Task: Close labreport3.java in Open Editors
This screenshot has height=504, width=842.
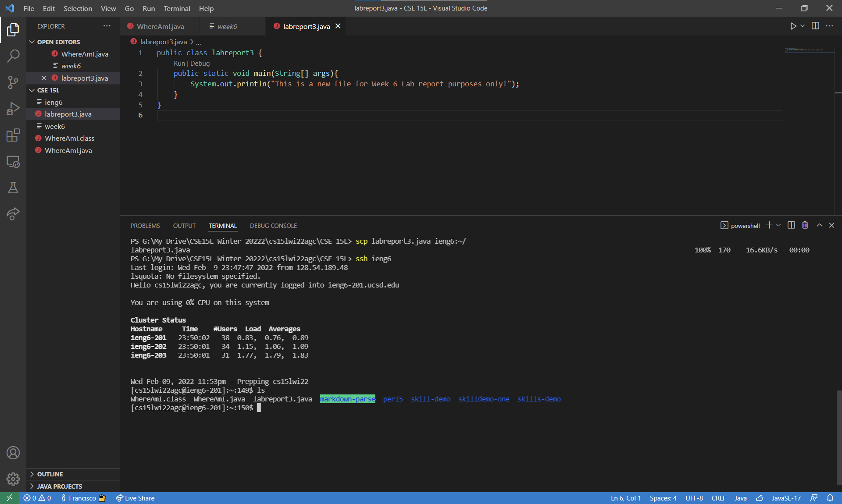Action: click(44, 78)
